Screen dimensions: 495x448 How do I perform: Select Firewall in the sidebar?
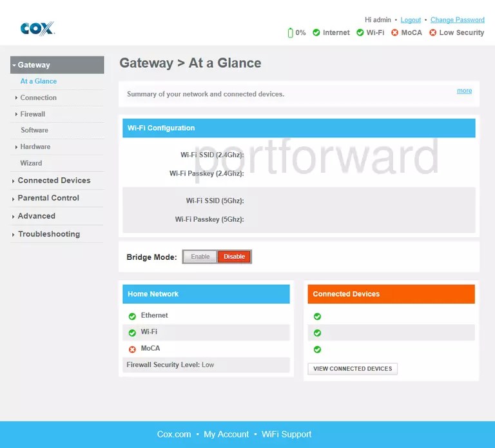[32, 114]
